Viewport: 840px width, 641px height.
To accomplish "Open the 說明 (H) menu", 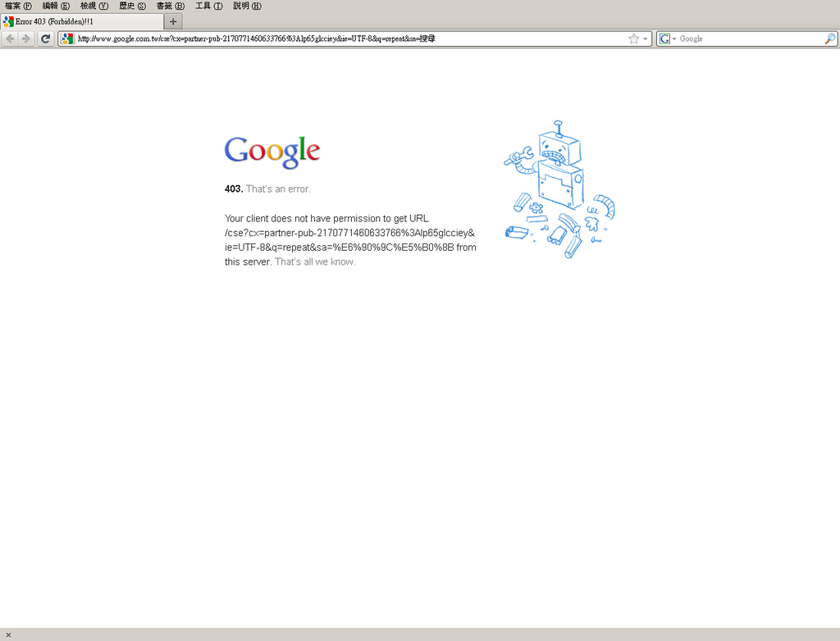I will [x=248, y=6].
